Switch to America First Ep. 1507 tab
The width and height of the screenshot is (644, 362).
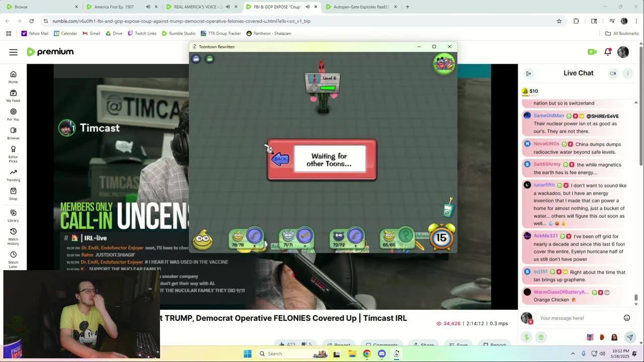(121, 7)
